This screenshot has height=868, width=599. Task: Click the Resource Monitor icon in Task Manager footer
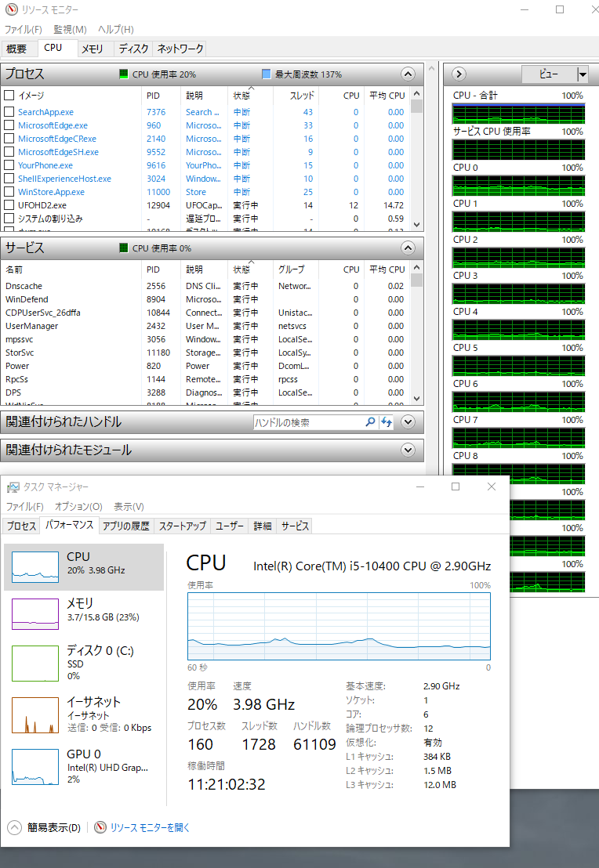(100, 827)
